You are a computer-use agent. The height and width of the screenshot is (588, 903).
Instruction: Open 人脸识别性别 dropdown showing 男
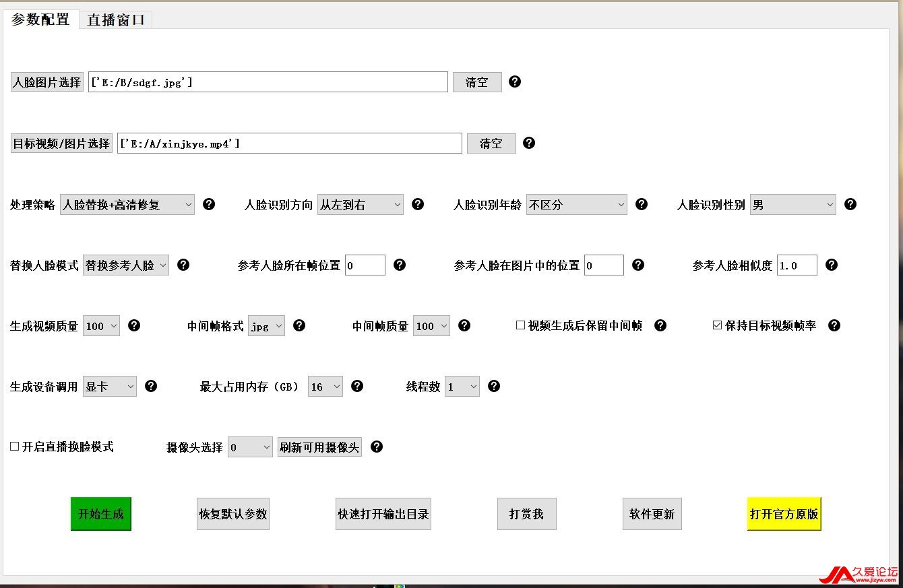[793, 205]
